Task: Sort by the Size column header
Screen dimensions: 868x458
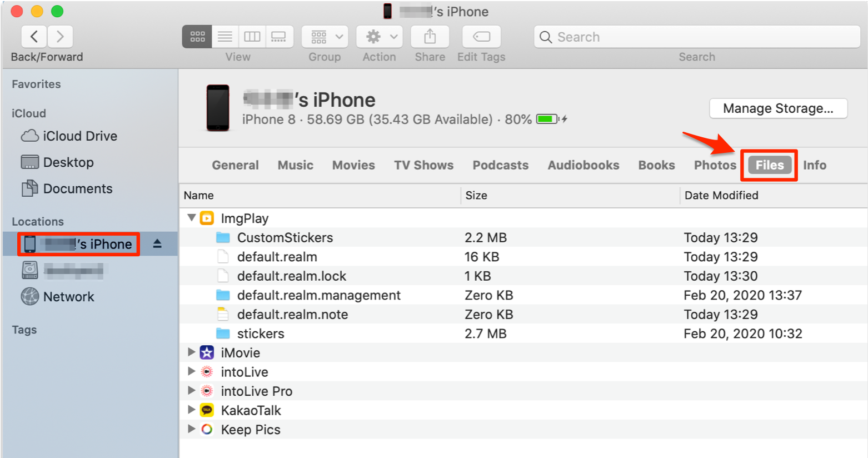Action: [x=570, y=195]
